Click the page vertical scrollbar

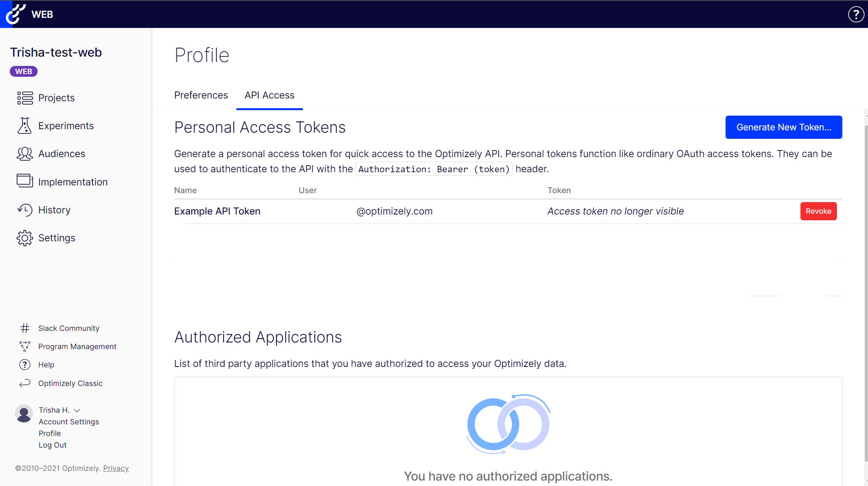[866, 293]
